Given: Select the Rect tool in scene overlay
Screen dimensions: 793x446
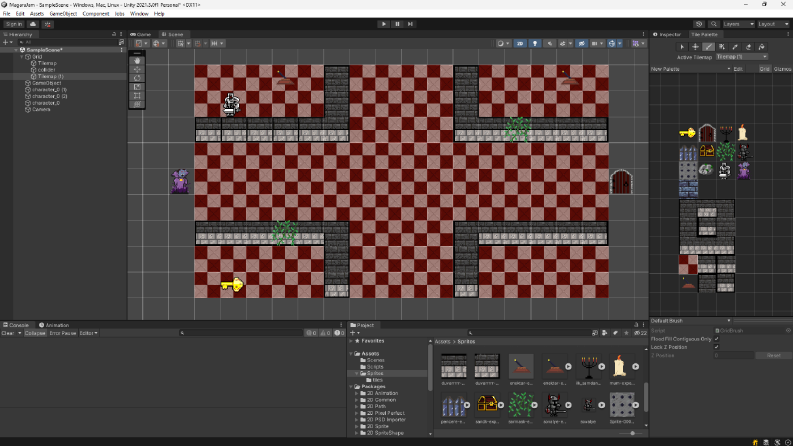Looking at the screenshot, I should [137, 96].
